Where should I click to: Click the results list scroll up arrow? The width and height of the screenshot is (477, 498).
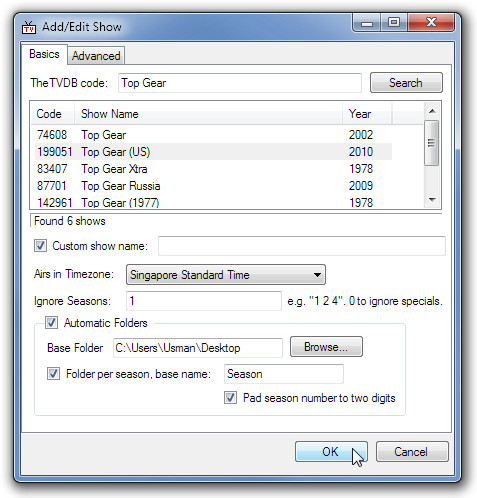click(x=432, y=111)
